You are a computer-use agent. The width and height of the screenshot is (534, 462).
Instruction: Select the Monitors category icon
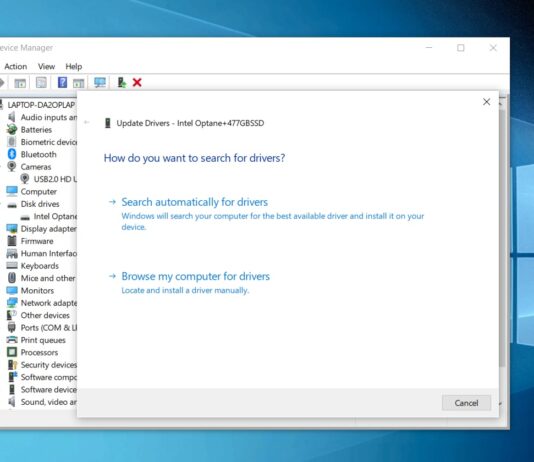coord(12,290)
